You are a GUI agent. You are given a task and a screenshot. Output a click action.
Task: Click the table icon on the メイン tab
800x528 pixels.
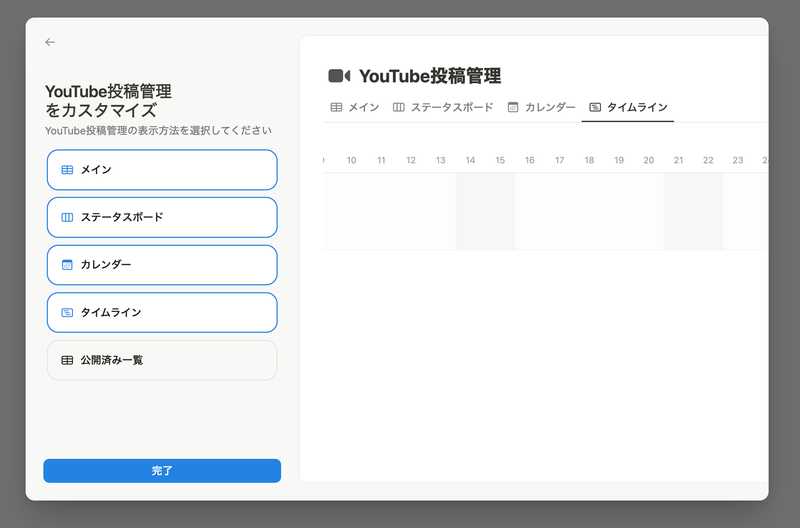(337, 107)
